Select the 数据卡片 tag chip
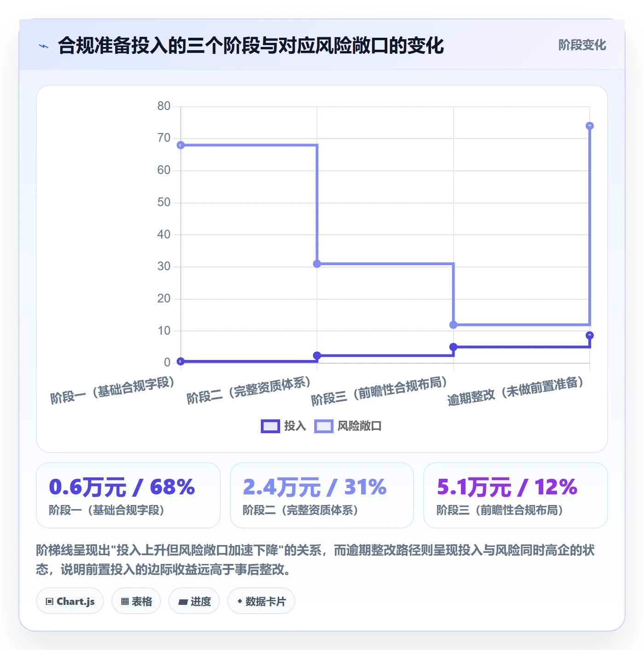The width and height of the screenshot is (644, 650). [261, 601]
